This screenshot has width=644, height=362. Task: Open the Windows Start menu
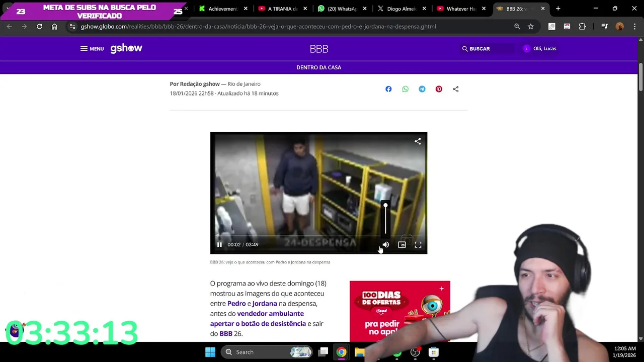pos(210,352)
